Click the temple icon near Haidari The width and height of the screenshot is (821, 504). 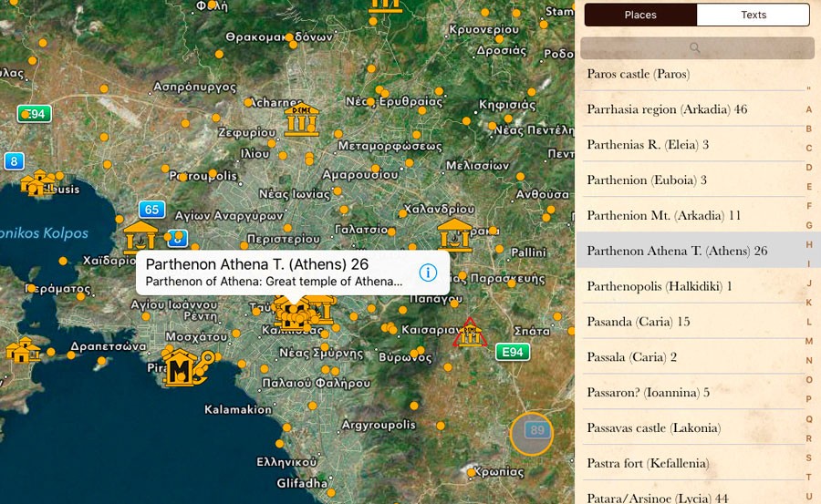click(x=141, y=236)
